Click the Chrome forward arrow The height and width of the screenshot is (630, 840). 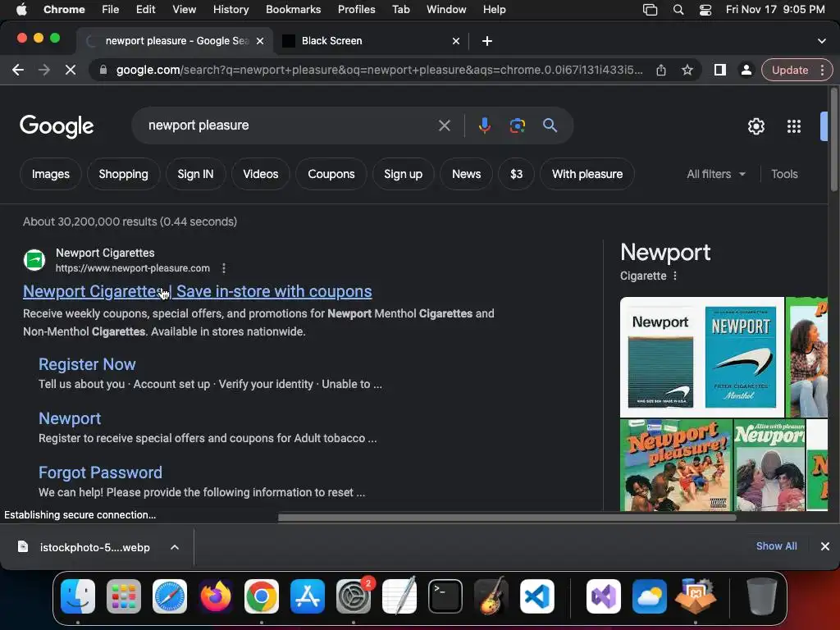coord(44,70)
